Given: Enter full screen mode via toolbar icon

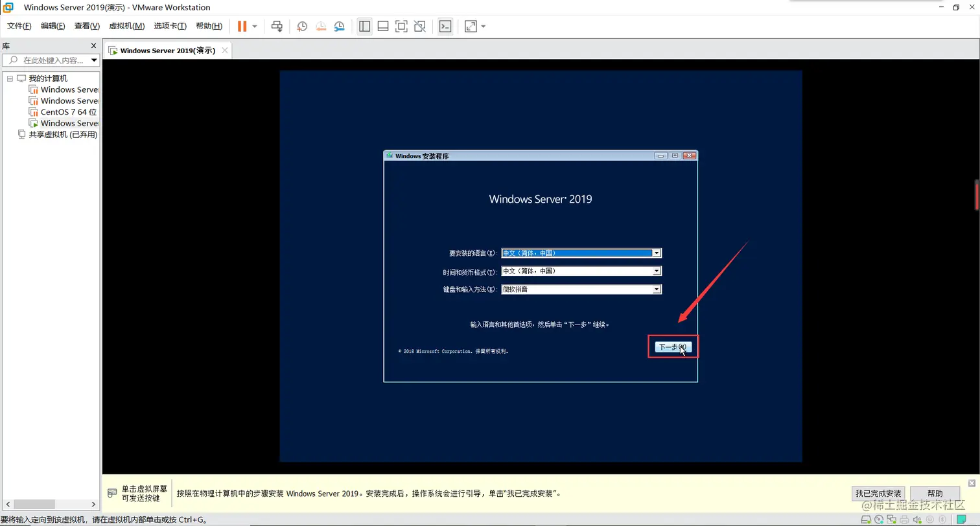Looking at the screenshot, I should (401, 27).
